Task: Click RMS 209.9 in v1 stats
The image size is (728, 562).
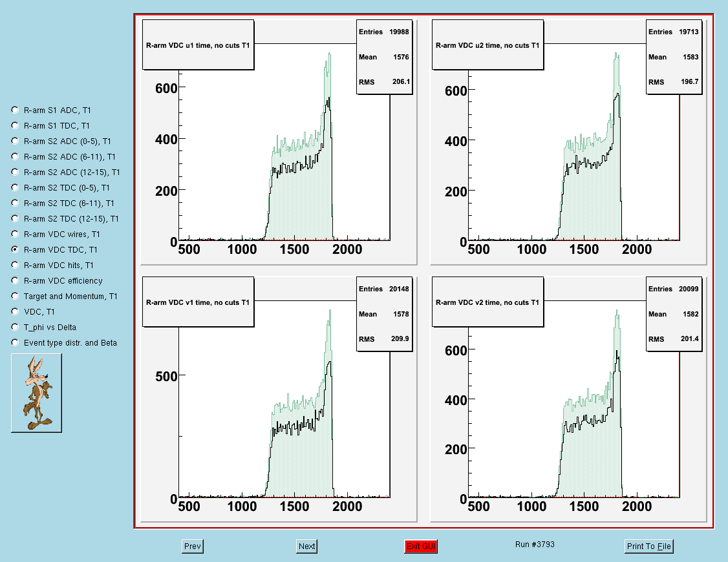Action: coord(383,339)
